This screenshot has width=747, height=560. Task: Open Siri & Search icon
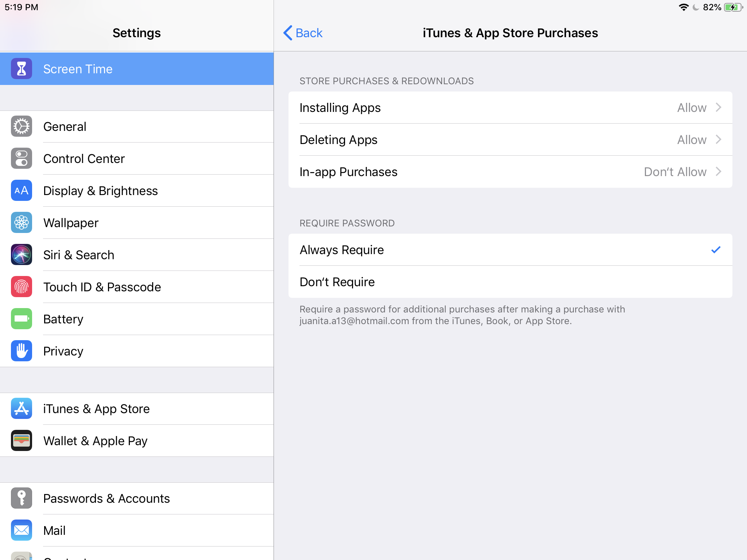[22, 255]
